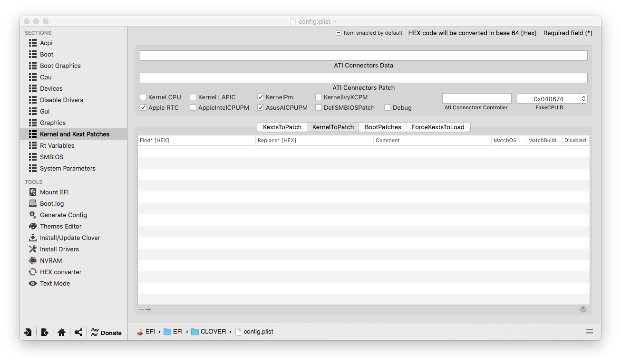The image size is (621, 364).
Task: Switch to the KextsToPatch tab
Action: pyautogui.click(x=282, y=127)
